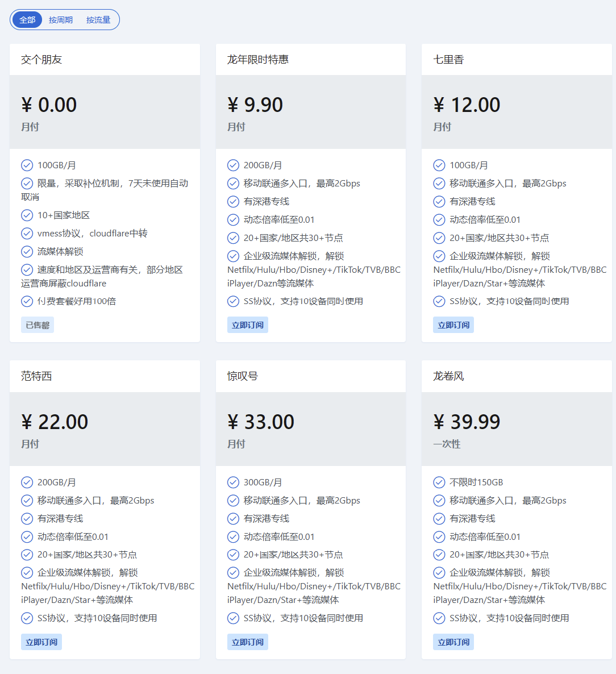Click check icon beside 200GB/月 in 范特西
The height and width of the screenshot is (674, 616).
coord(27,482)
